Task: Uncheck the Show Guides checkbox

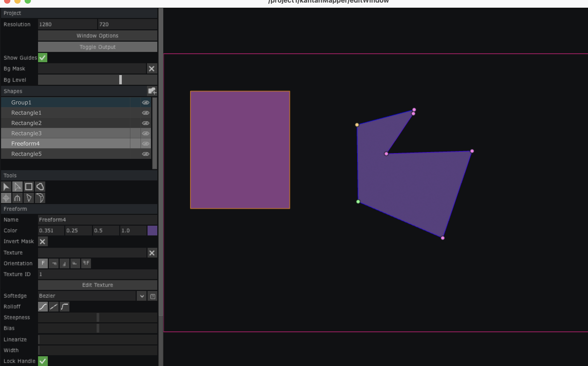Action: pyautogui.click(x=43, y=58)
